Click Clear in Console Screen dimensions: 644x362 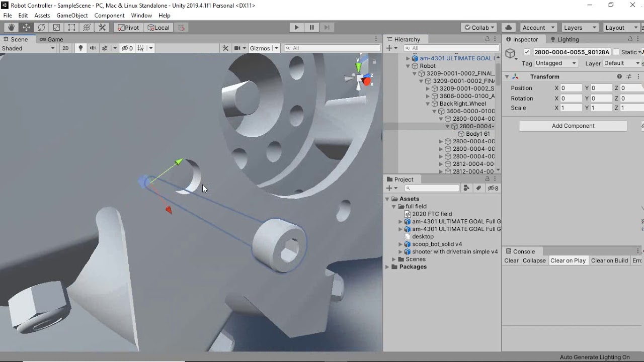tap(511, 260)
